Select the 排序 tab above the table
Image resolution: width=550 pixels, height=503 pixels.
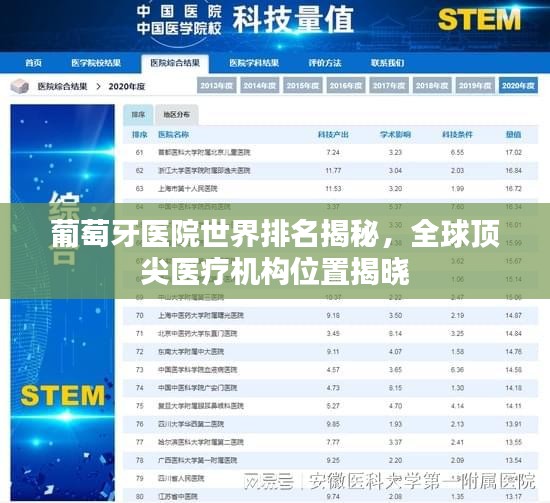coord(138,115)
